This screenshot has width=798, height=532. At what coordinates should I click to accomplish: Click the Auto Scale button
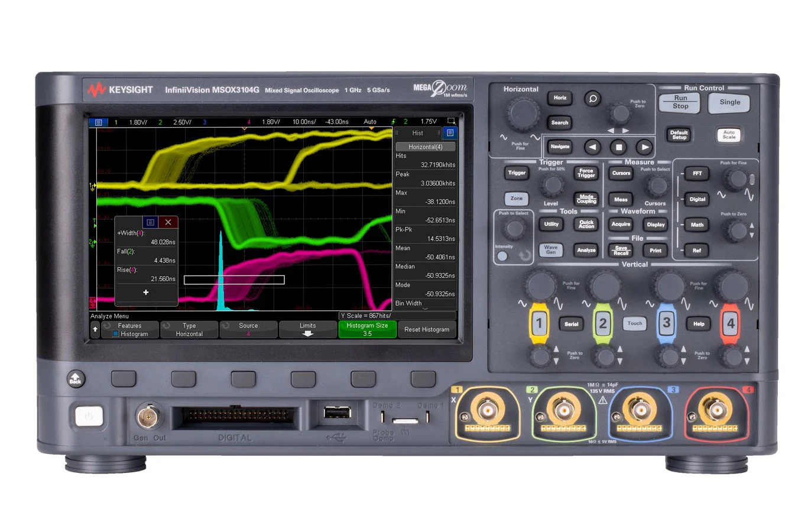[729, 135]
